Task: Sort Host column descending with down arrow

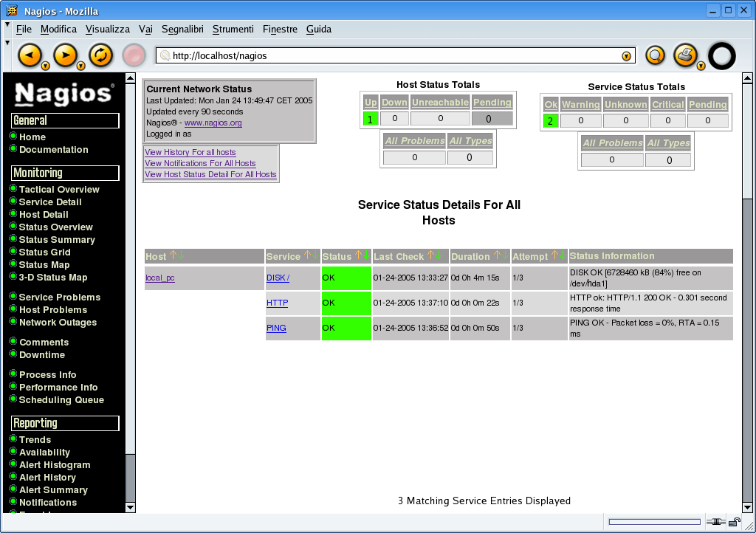Action: (x=181, y=255)
